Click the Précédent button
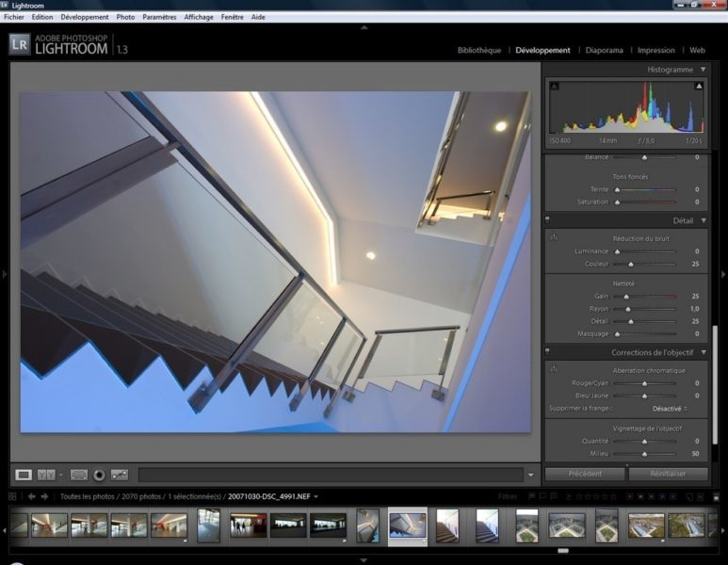The image size is (728, 565). (585, 474)
